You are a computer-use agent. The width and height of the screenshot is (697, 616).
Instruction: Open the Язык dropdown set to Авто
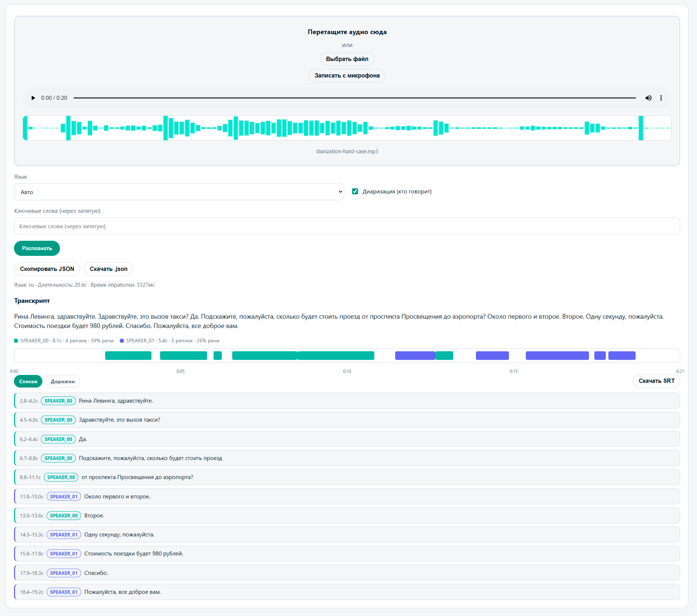point(179,192)
